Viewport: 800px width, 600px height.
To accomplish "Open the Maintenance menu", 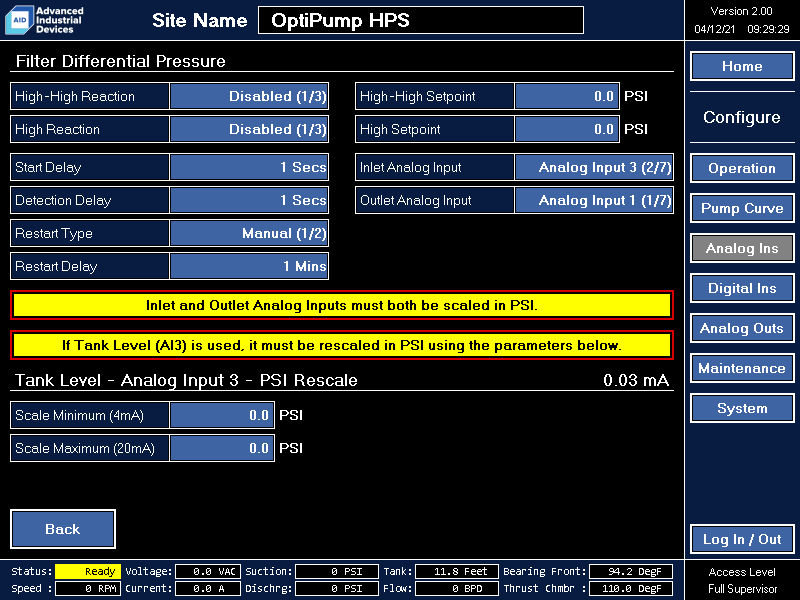I will (x=742, y=368).
